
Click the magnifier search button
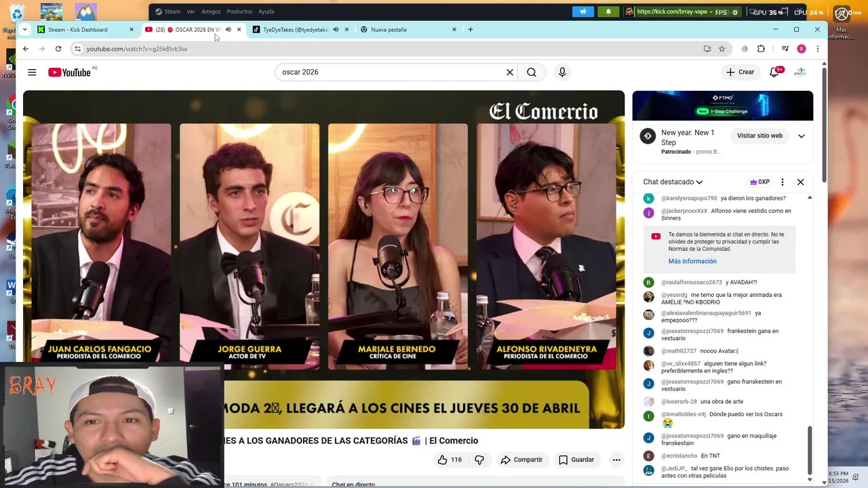(x=532, y=72)
